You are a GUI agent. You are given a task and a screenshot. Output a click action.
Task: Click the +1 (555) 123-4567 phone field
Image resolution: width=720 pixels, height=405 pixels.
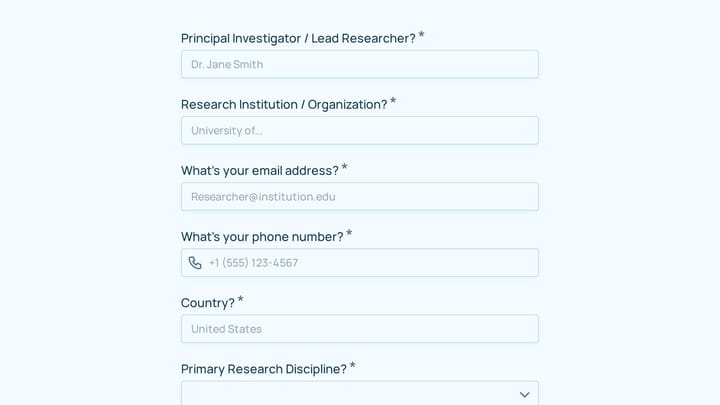[x=360, y=263]
